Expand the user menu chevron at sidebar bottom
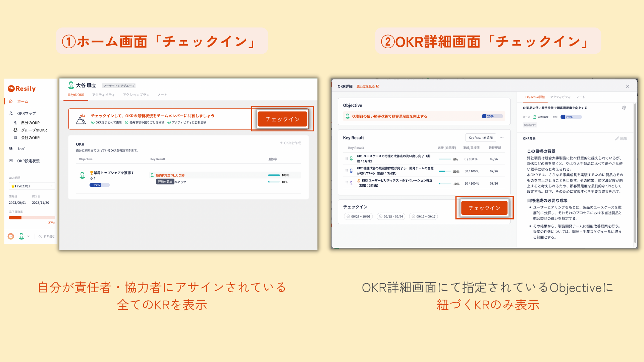Viewport: 644px width, 362px height. tap(29, 236)
